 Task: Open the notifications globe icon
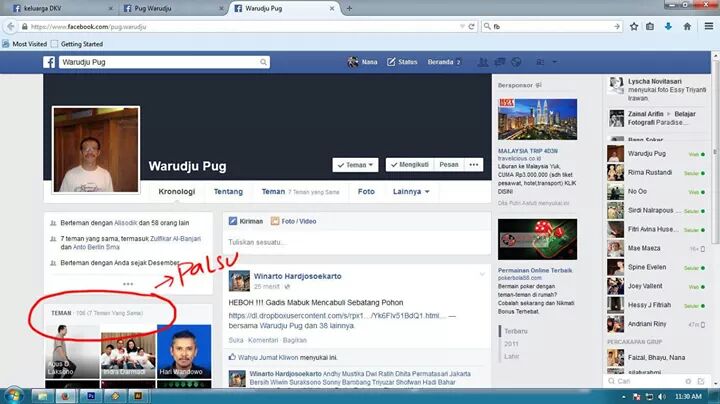[x=516, y=62]
